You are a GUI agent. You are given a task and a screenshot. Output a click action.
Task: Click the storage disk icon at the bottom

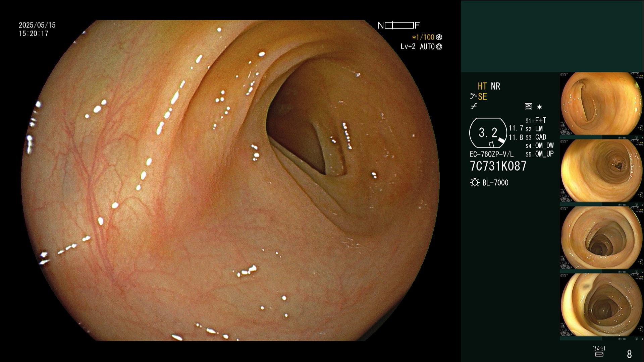(599, 354)
